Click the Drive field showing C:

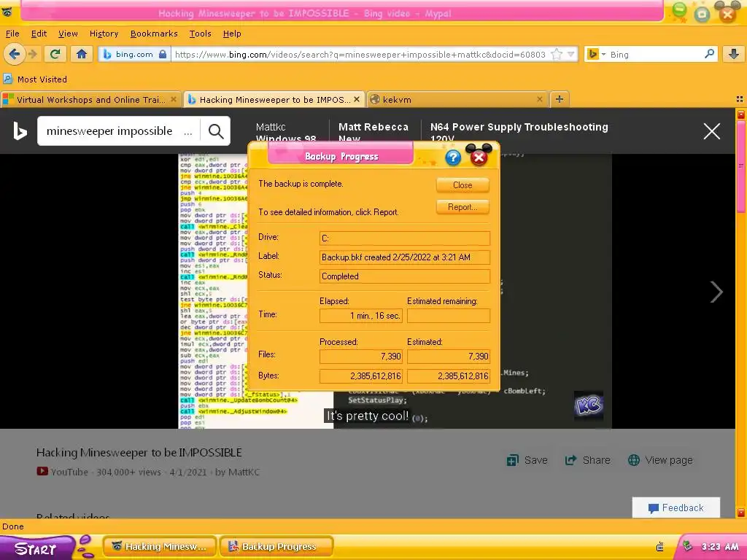tap(404, 238)
